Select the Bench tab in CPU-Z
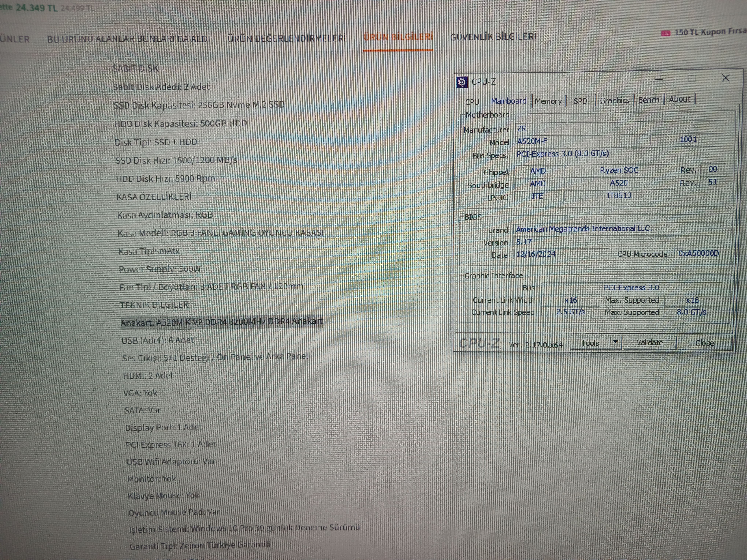 (648, 100)
